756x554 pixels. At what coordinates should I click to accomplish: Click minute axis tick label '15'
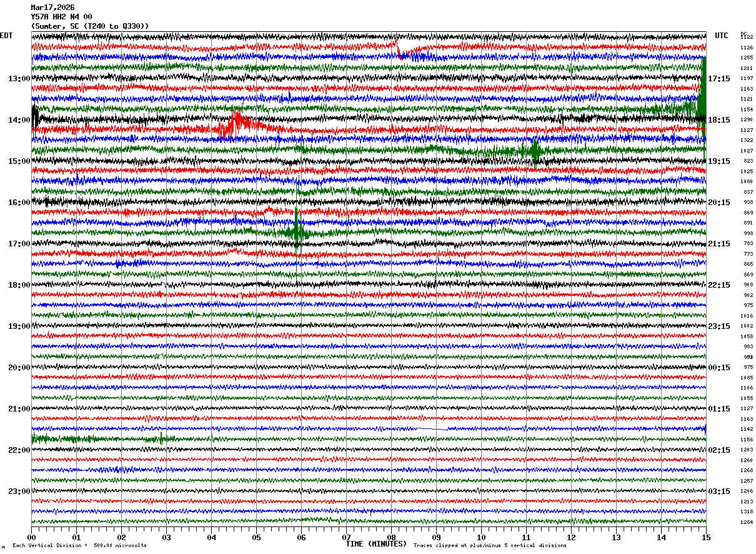point(706,537)
